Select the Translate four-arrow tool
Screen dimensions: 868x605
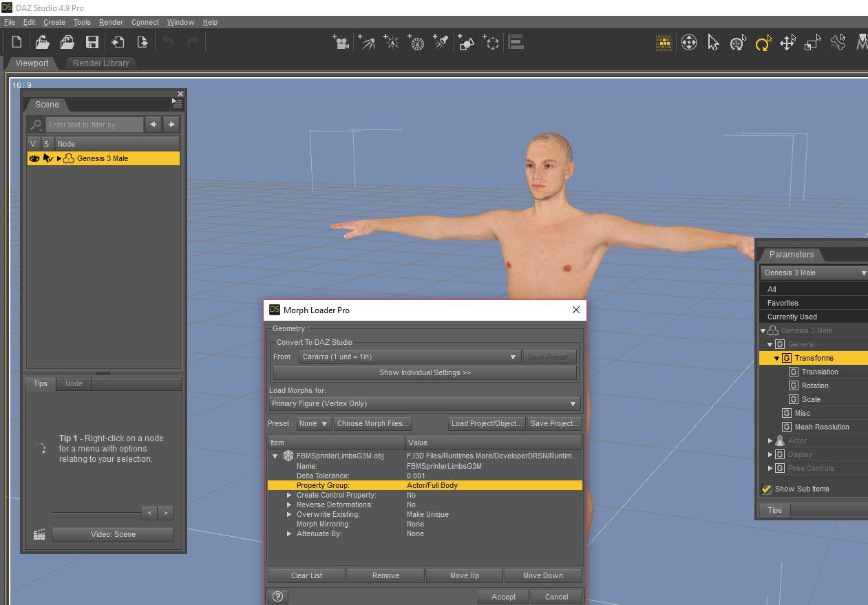[787, 43]
